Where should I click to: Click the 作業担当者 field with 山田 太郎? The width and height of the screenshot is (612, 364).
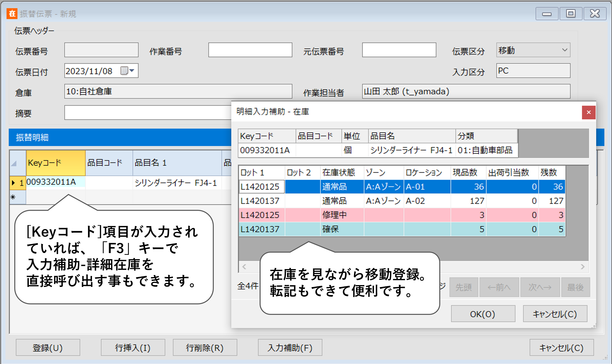(x=466, y=91)
